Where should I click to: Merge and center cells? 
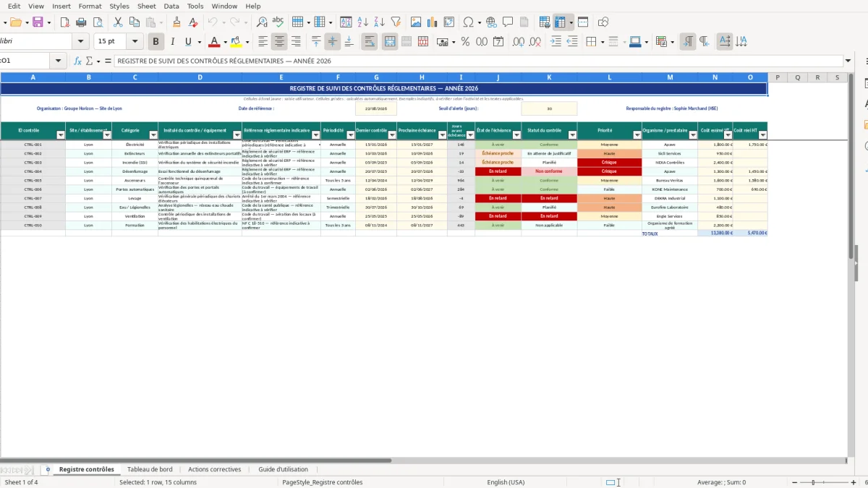(x=390, y=42)
